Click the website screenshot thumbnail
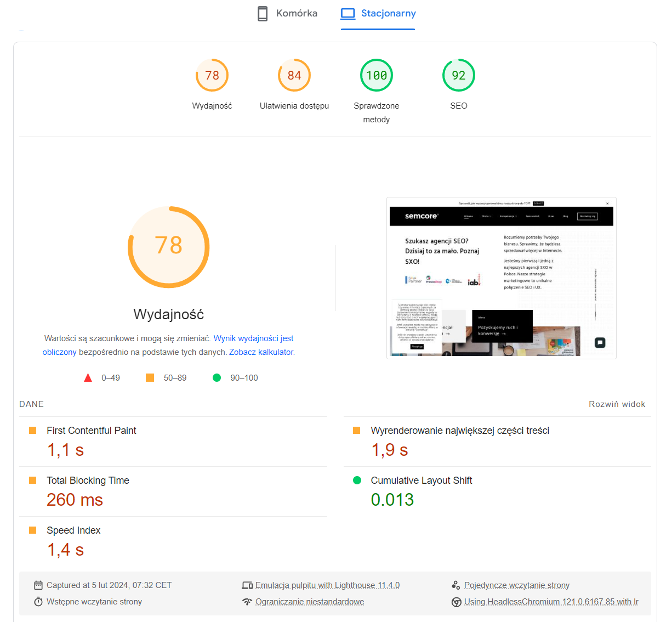 click(x=502, y=278)
